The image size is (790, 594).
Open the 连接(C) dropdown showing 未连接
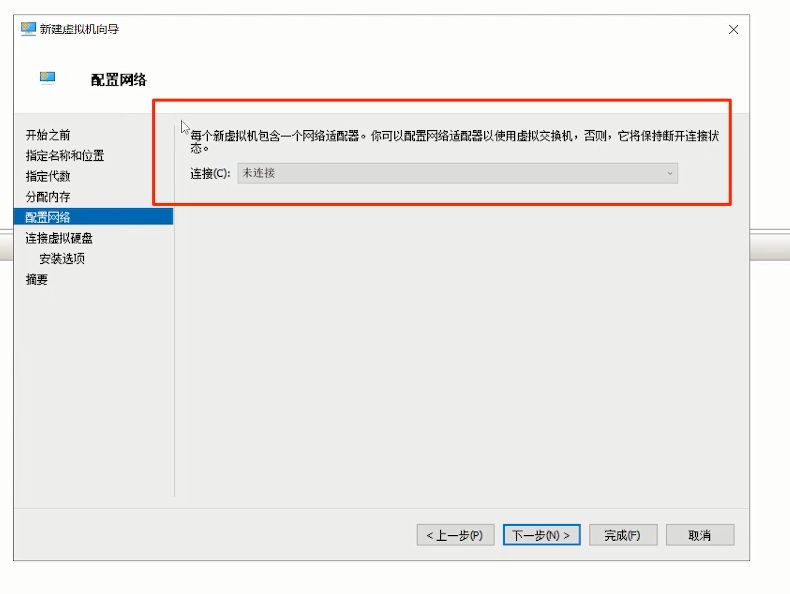[457, 173]
